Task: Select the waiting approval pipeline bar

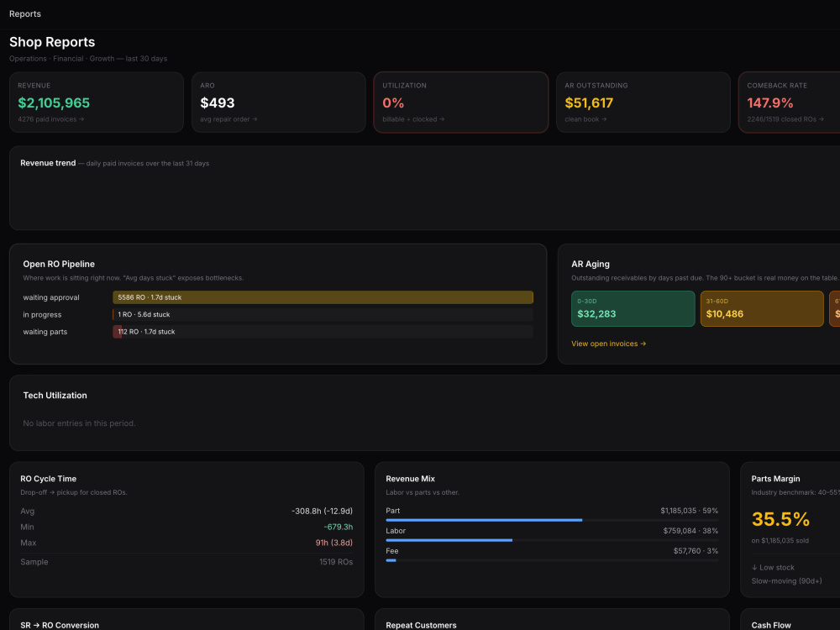Action: point(323,297)
